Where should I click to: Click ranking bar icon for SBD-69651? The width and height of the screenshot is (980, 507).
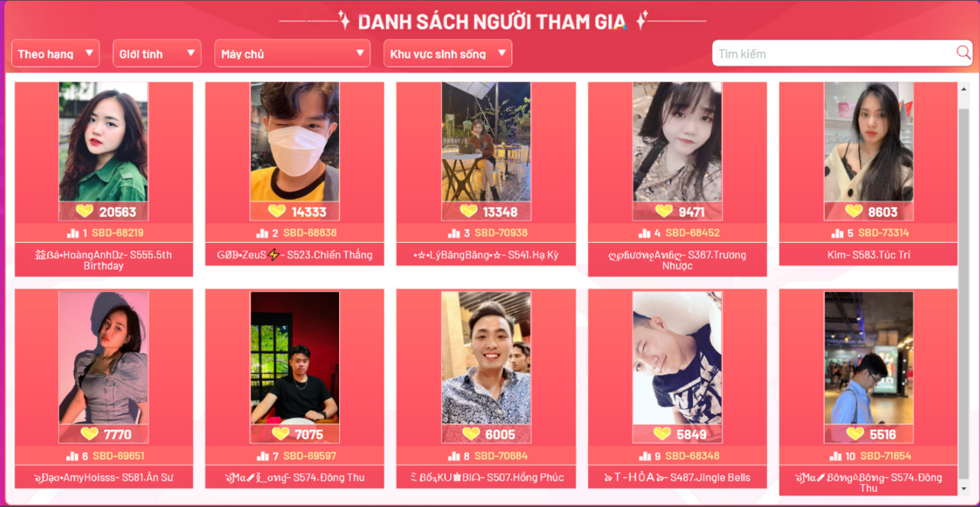click(73, 456)
